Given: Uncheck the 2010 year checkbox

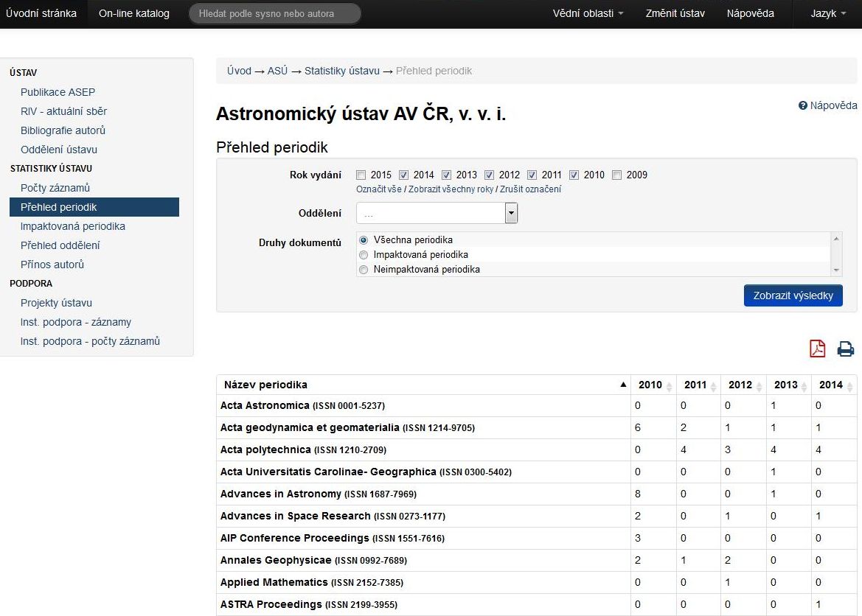Looking at the screenshot, I should [574, 175].
